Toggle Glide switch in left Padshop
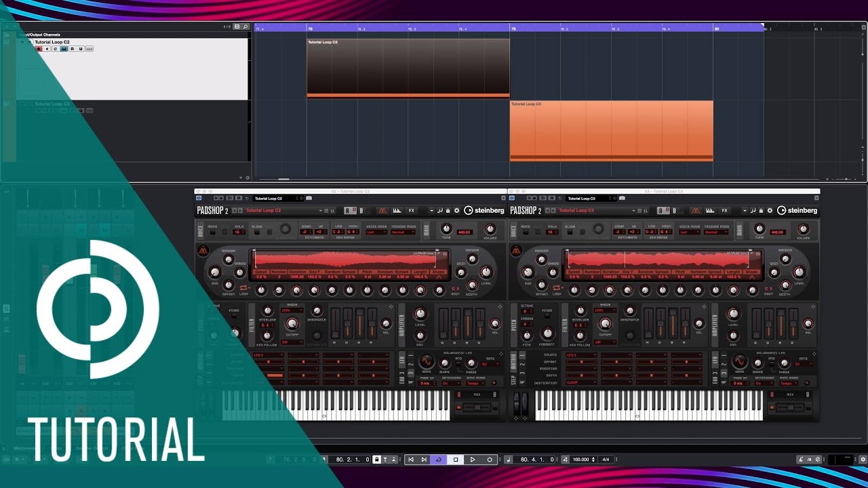 tap(256, 232)
